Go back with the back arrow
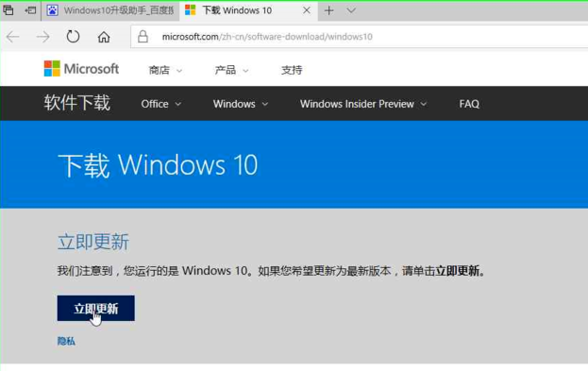This screenshot has width=588, height=371. point(13,37)
